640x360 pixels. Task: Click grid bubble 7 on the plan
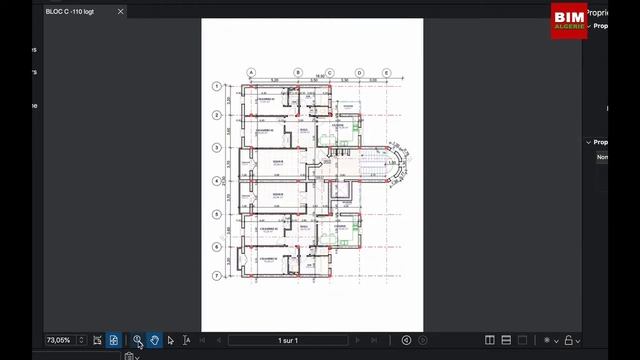(217, 276)
